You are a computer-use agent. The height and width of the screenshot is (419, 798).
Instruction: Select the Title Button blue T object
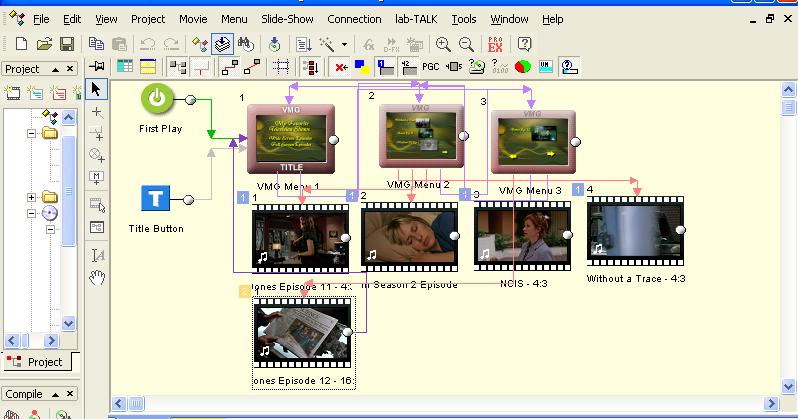coord(155,198)
